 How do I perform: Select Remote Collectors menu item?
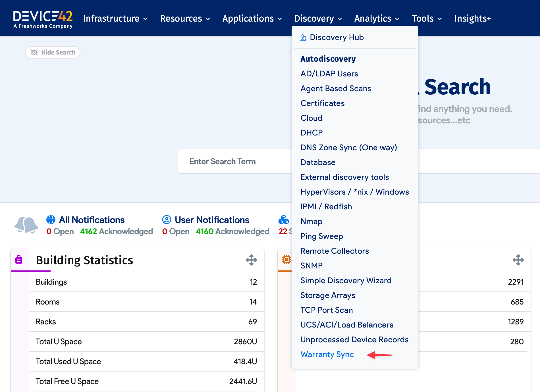point(335,251)
